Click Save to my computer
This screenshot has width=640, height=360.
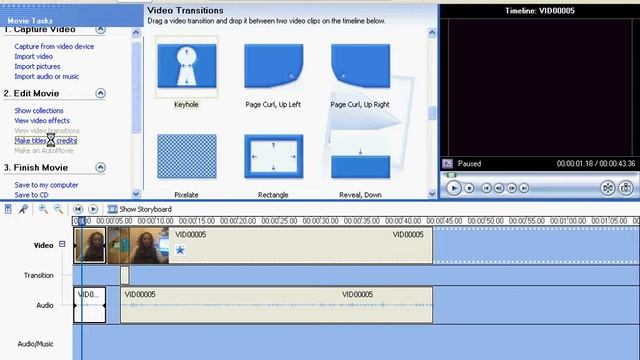point(46,185)
